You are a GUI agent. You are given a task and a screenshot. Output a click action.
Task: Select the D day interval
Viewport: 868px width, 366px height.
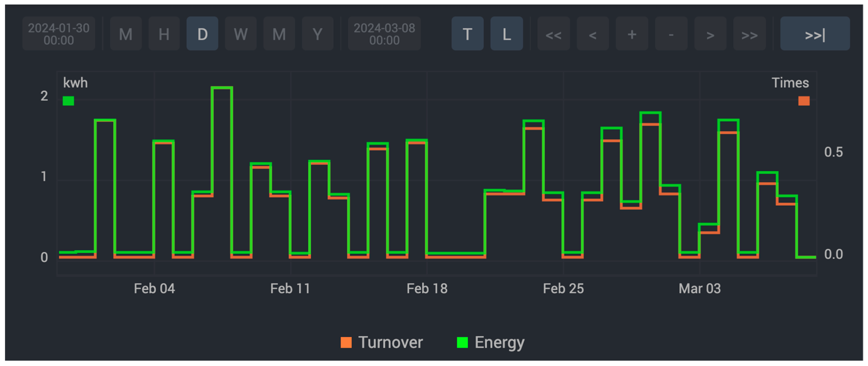[x=202, y=34]
